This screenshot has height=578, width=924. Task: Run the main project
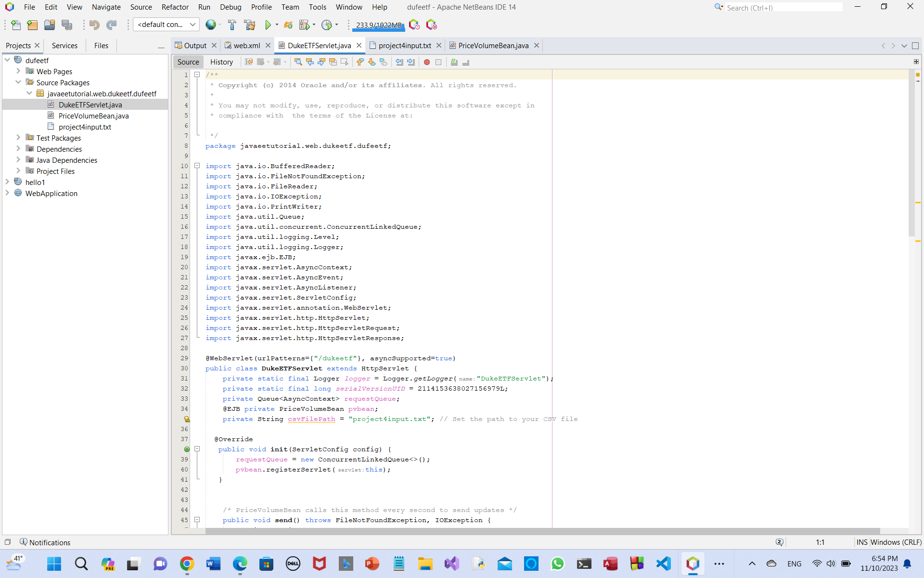(x=269, y=25)
